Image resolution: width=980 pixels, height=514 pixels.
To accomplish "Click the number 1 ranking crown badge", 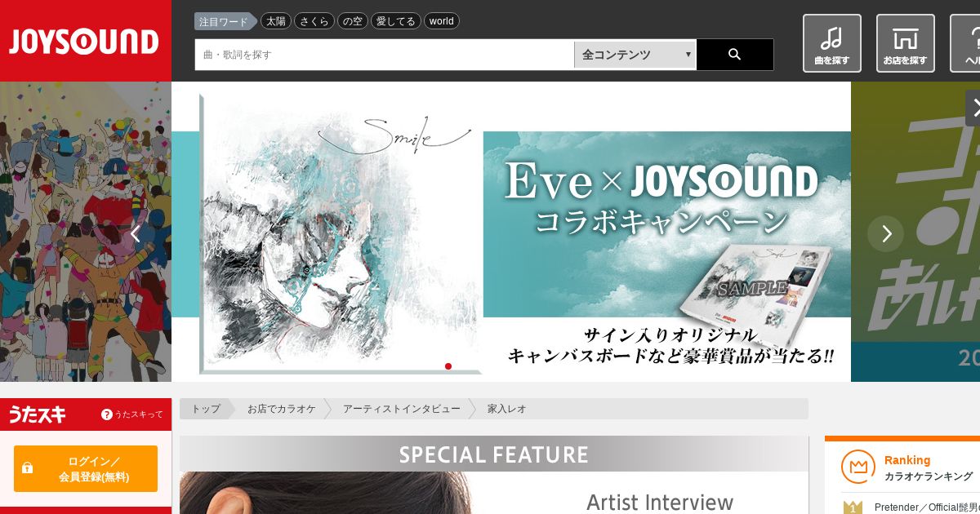I will coord(853,507).
